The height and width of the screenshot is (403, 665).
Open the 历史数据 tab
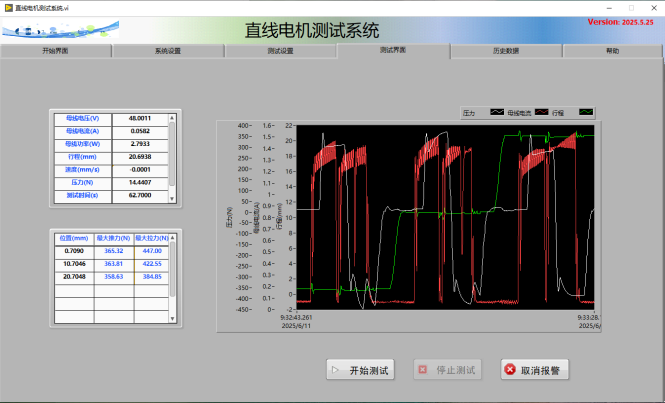pyautogui.click(x=506, y=50)
